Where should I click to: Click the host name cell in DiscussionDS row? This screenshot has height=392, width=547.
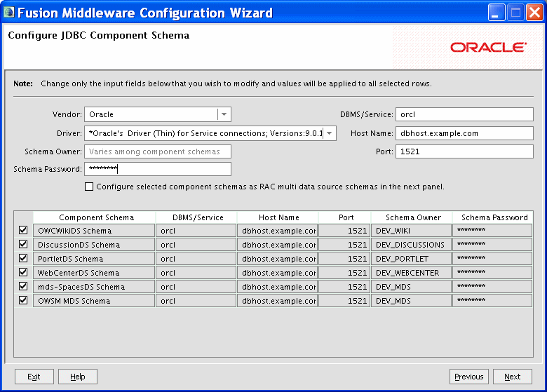click(x=277, y=245)
